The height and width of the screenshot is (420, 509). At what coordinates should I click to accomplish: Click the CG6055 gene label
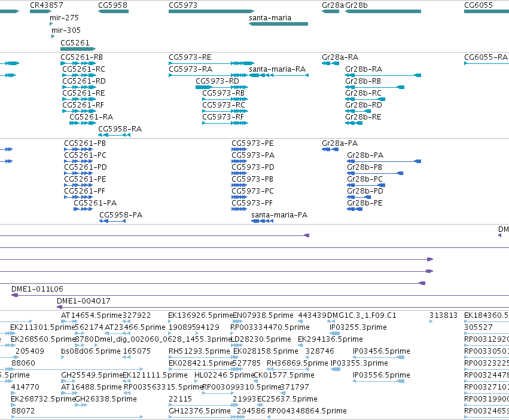click(x=478, y=5)
